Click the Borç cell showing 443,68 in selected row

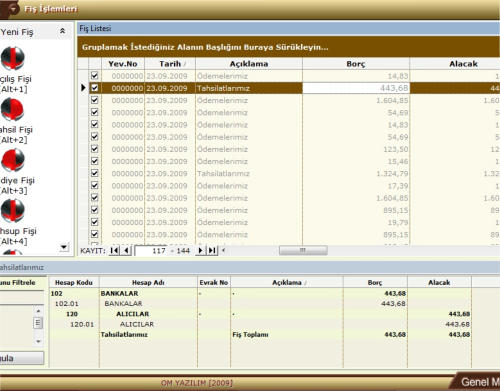tap(356, 88)
